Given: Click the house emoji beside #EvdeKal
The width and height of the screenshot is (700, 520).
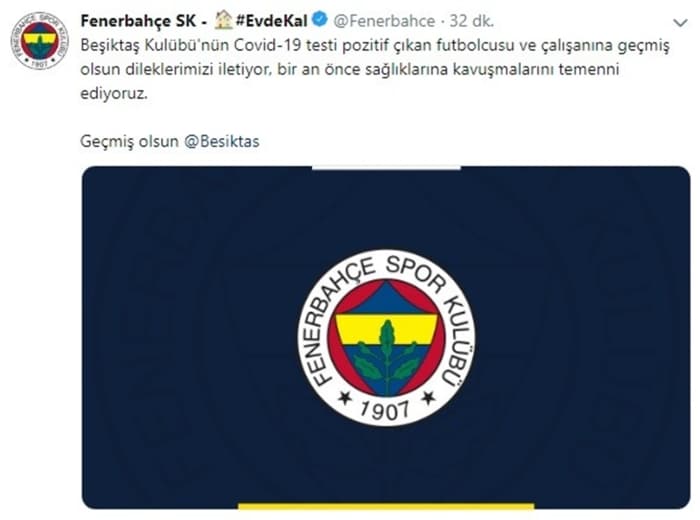Looking at the screenshot, I should coord(223,20).
